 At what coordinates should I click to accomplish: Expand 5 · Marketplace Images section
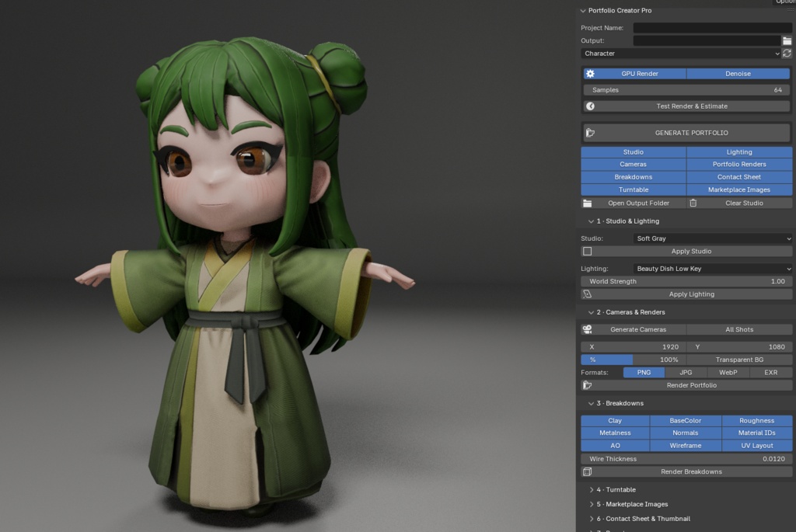click(592, 505)
